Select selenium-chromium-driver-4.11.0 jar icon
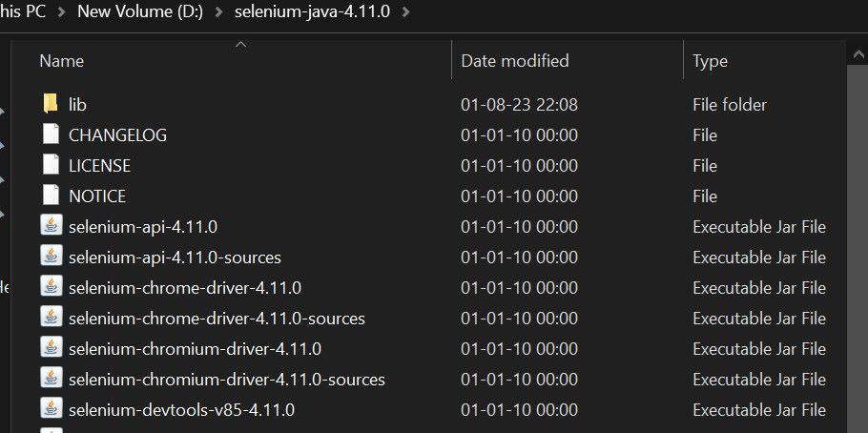This screenshot has height=433, width=868. (51, 348)
